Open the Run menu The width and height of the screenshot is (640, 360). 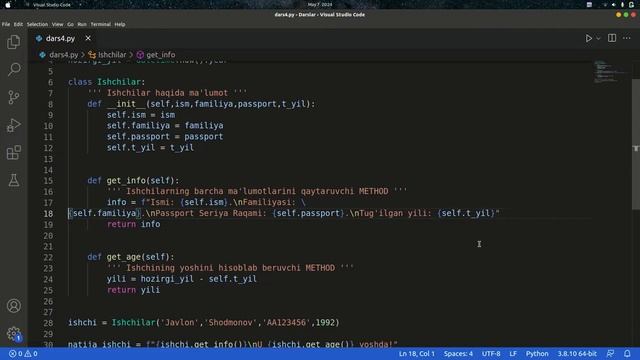click(82, 24)
